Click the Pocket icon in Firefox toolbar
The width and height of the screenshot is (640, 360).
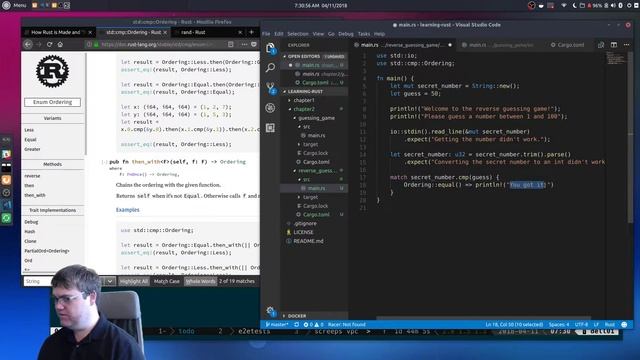tap(254, 44)
